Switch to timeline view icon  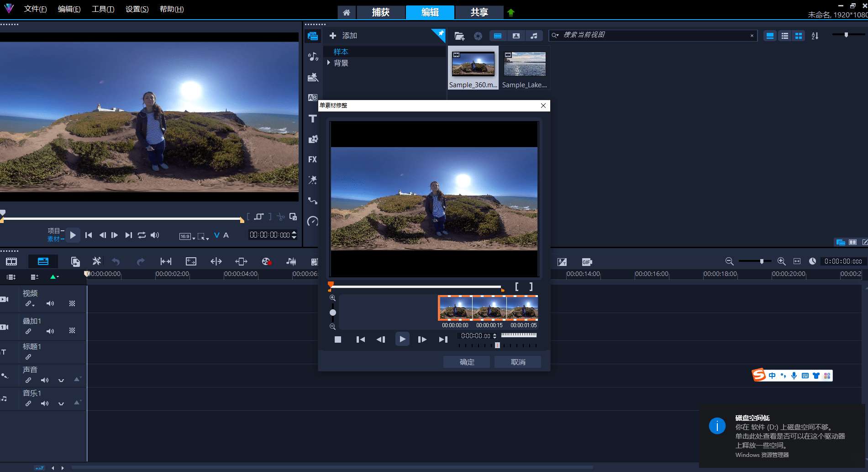click(x=43, y=261)
